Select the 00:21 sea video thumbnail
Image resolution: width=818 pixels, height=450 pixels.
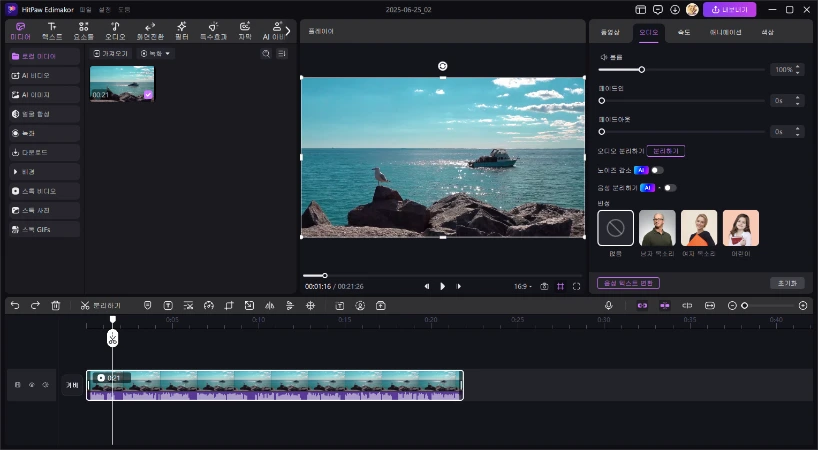pyautogui.click(x=122, y=83)
